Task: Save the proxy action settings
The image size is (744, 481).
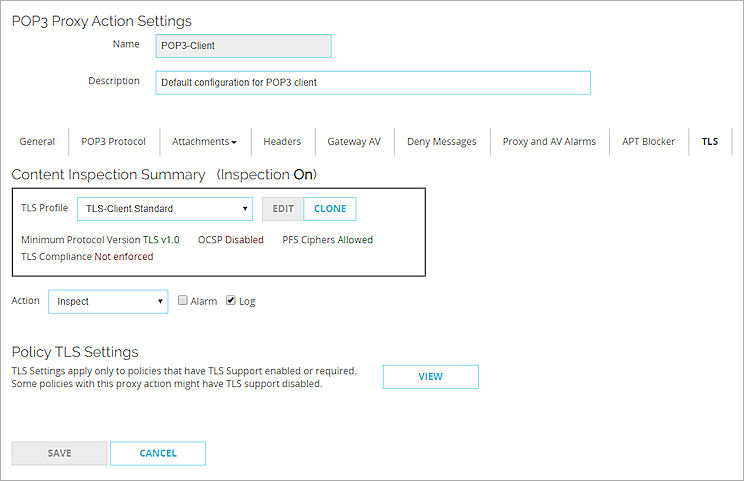Action: [x=59, y=453]
